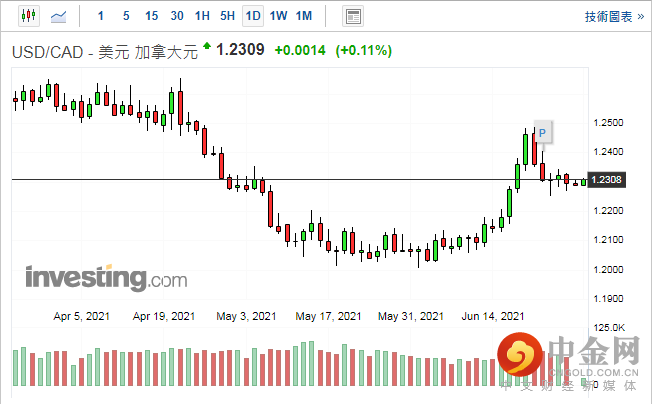This screenshot has height=404, width=654.
Task: Click the May 31, 2021 date label
Action: point(411,316)
